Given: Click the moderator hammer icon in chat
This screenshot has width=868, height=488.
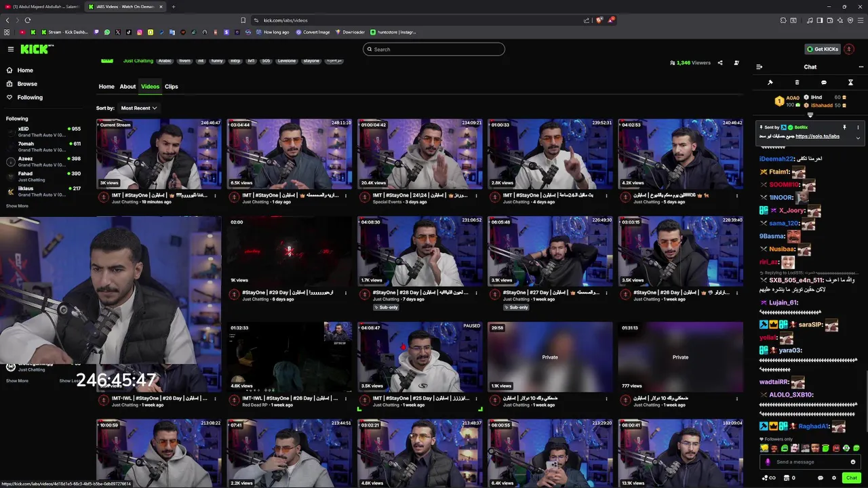Looking at the screenshot, I should tap(770, 83).
